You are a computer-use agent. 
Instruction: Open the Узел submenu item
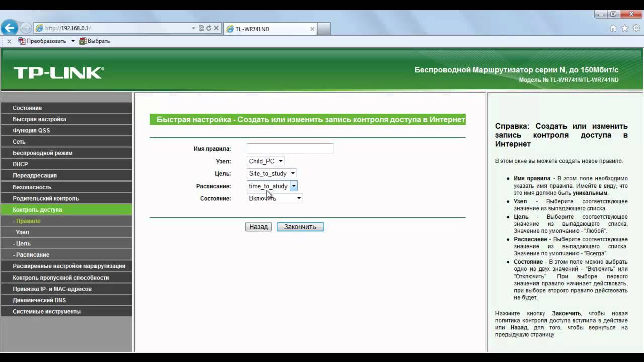[66, 232]
